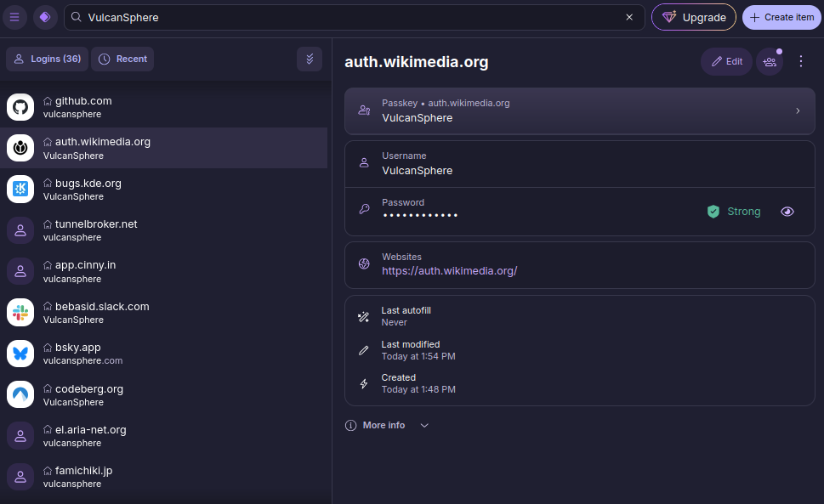Image resolution: width=824 pixels, height=504 pixels.
Task: Click the GitHub logo icon
Action: 20,107
